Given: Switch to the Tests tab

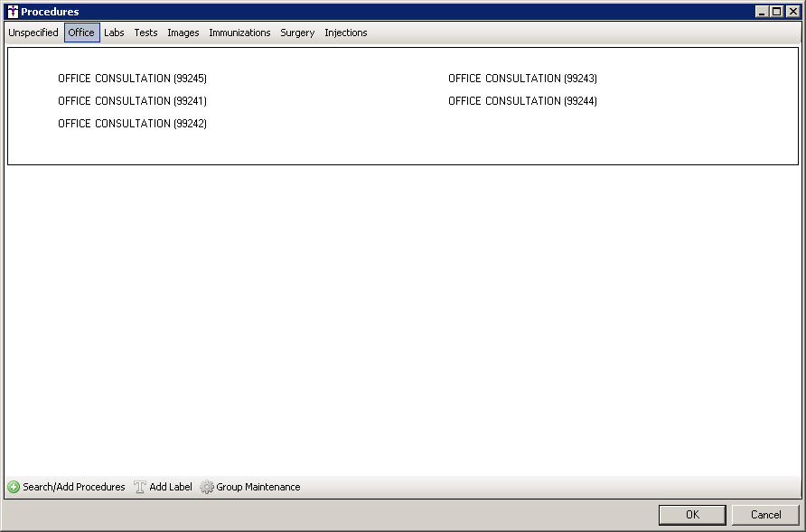Looking at the screenshot, I should (x=146, y=33).
